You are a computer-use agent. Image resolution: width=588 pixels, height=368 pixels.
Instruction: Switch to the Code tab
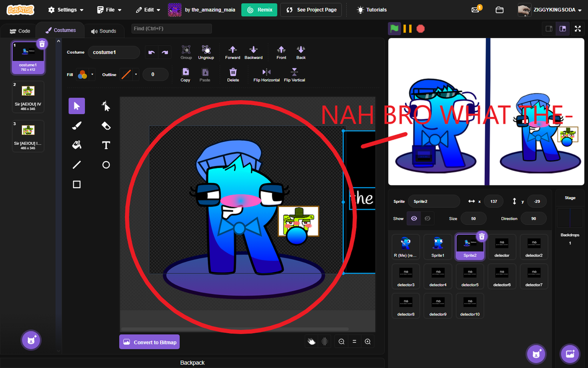(20, 31)
